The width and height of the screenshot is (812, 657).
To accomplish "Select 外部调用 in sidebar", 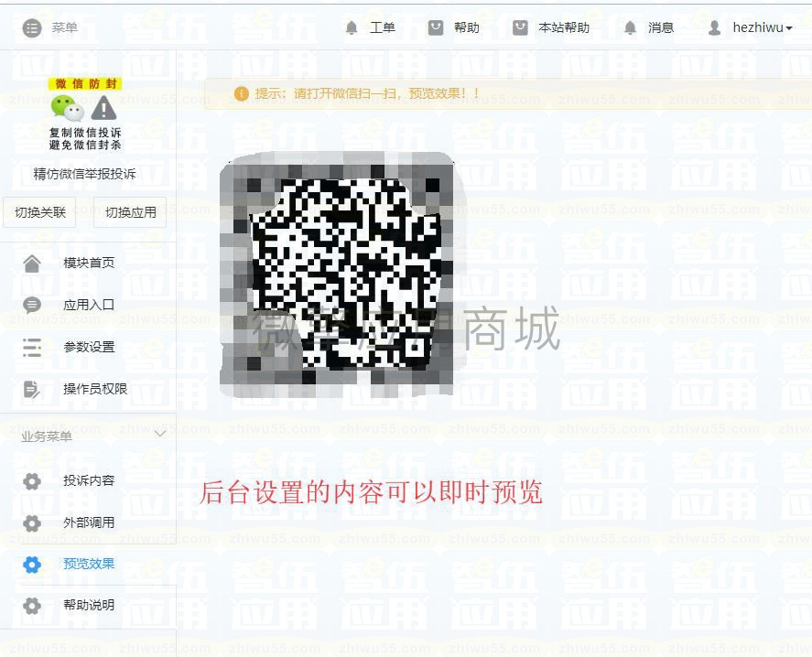I will (x=89, y=522).
